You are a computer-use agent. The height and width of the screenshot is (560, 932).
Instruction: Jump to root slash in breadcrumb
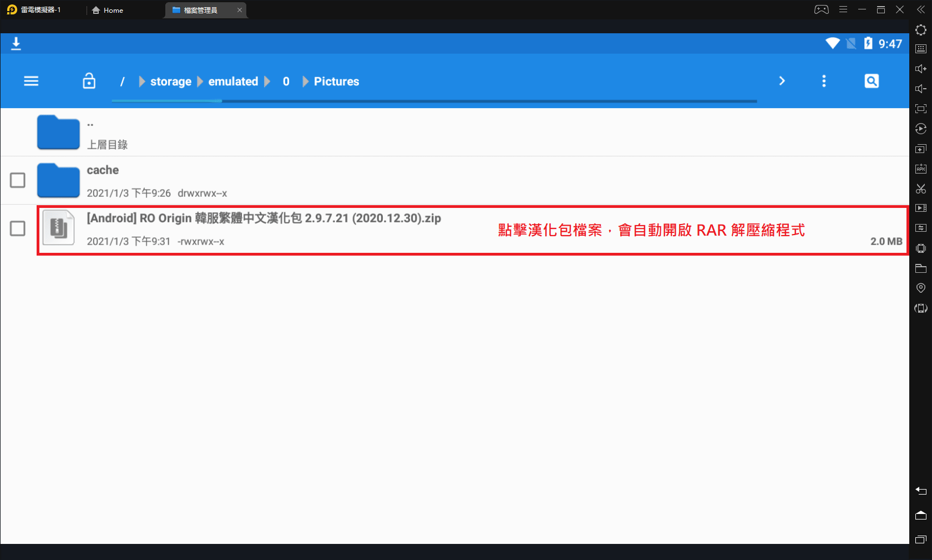coord(122,82)
